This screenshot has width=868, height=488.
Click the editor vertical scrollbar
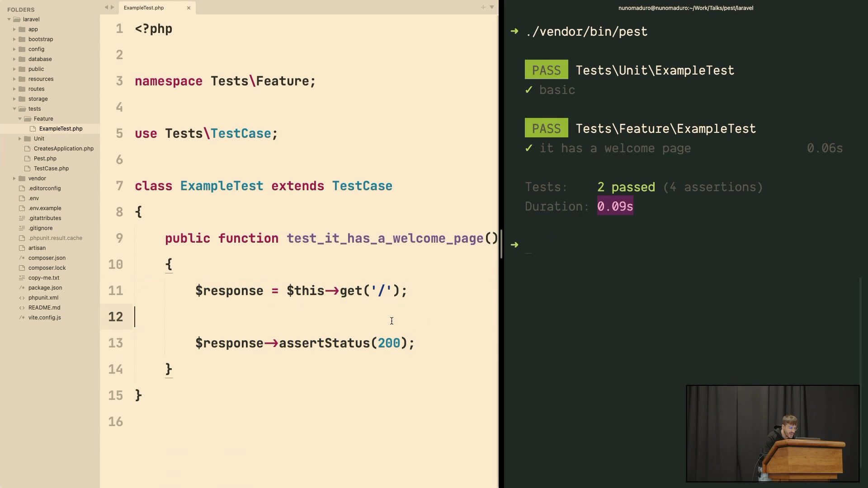click(501, 242)
